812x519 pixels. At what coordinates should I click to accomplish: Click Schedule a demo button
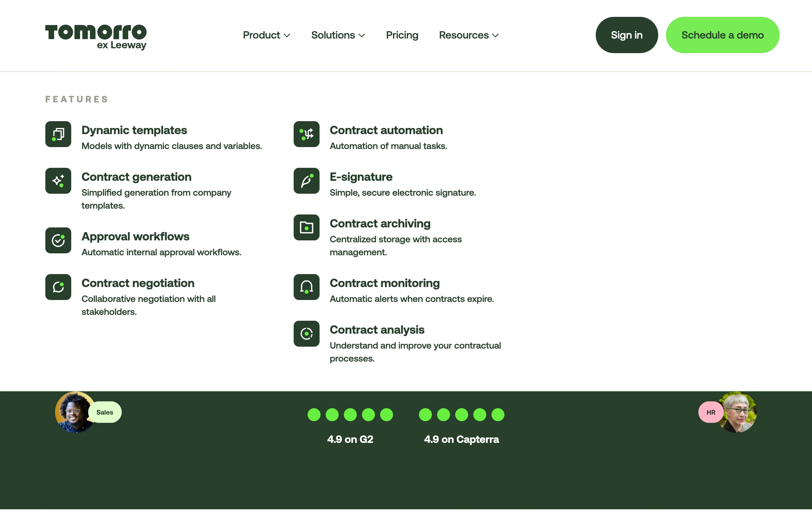coord(722,35)
